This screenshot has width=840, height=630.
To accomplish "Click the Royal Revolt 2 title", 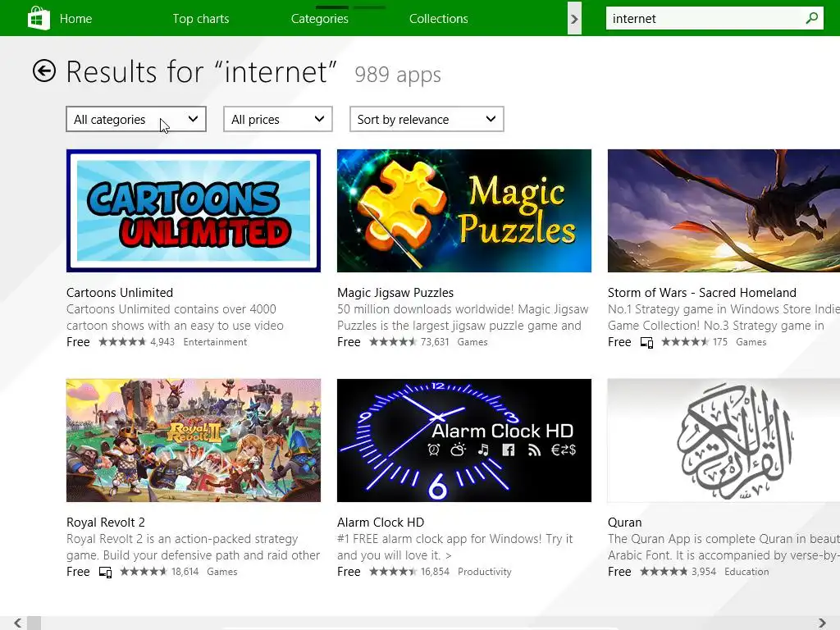I will tap(106, 523).
